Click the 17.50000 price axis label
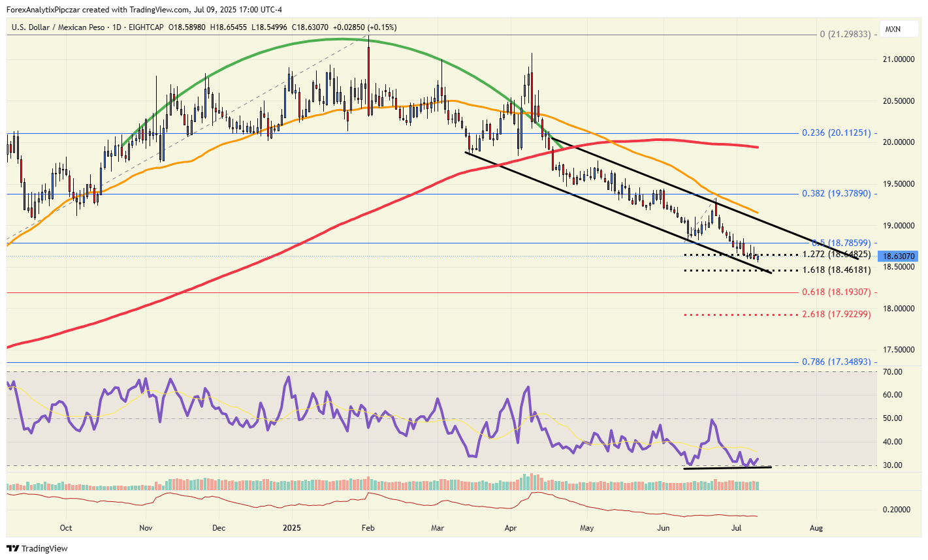 tap(898, 350)
